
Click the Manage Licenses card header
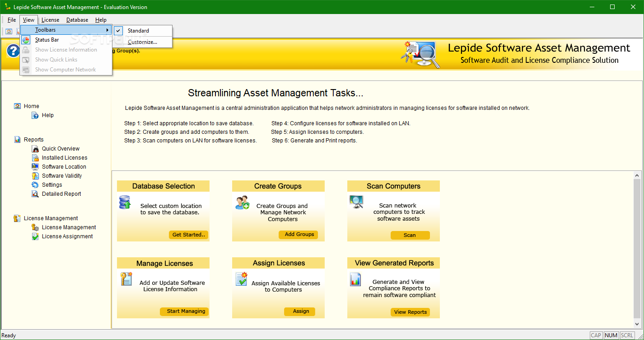point(163,263)
